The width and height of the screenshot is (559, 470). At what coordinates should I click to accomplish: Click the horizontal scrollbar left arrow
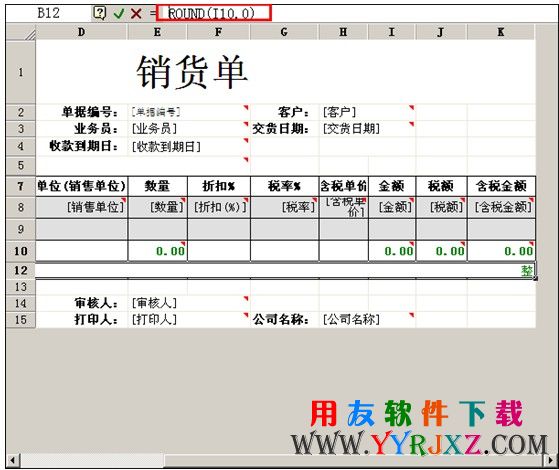(13, 460)
